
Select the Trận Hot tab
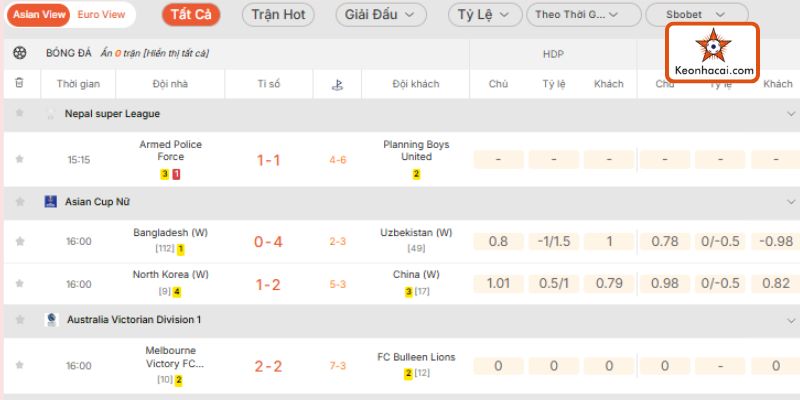pyautogui.click(x=278, y=15)
